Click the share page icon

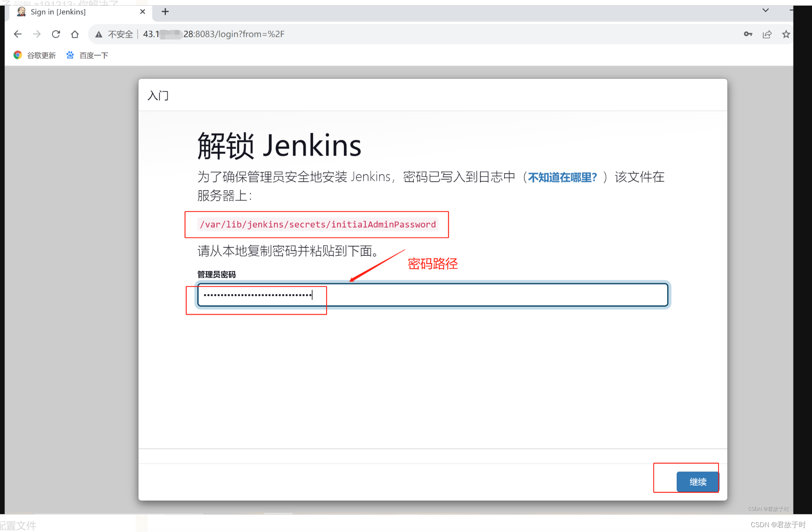point(767,34)
